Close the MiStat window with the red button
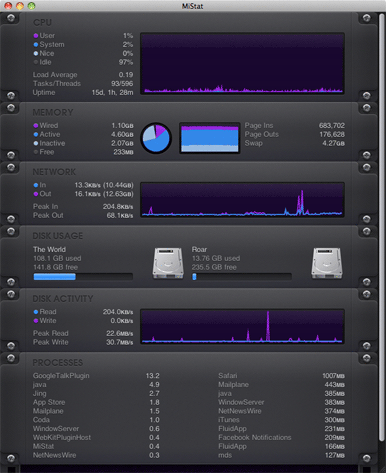The image size is (386, 473). click(8, 6)
